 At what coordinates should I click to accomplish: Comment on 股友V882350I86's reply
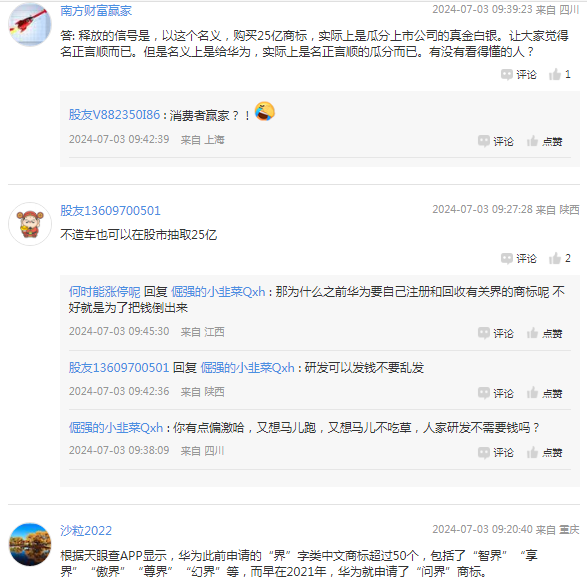496,142
